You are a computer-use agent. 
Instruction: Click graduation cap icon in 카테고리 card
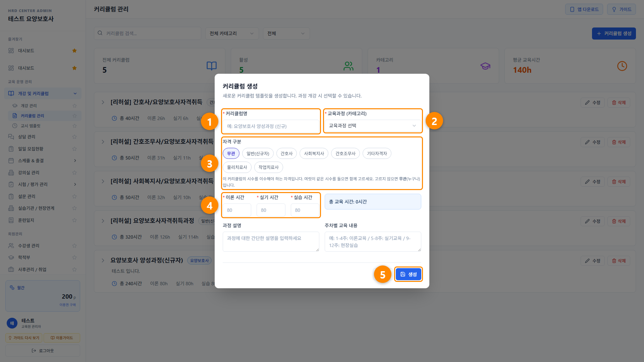point(485,66)
